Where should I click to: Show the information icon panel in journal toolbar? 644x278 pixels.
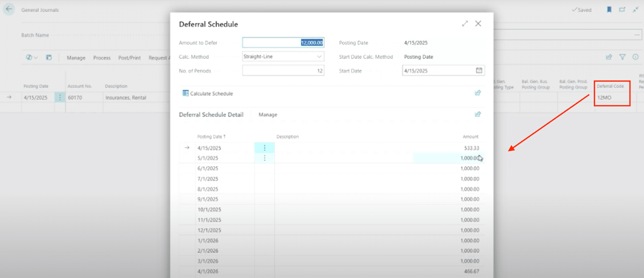[x=635, y=57]
